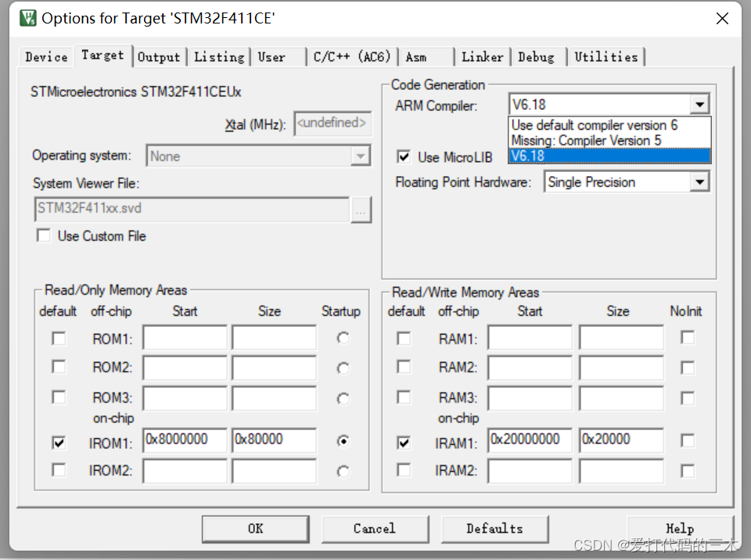Open the User tab
The image size is (751, 560).
[x=279, y=57]
